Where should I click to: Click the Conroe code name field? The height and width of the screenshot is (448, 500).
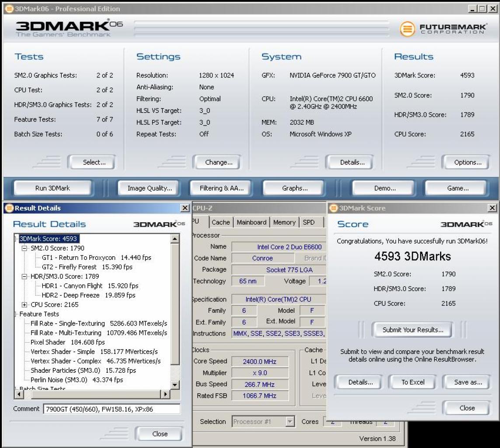262,258
